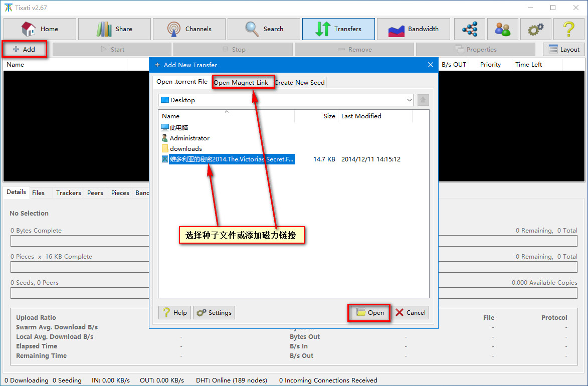Screen dimensions: 588x386
Task: Go to the Channels section
Action: click(189, 29)
